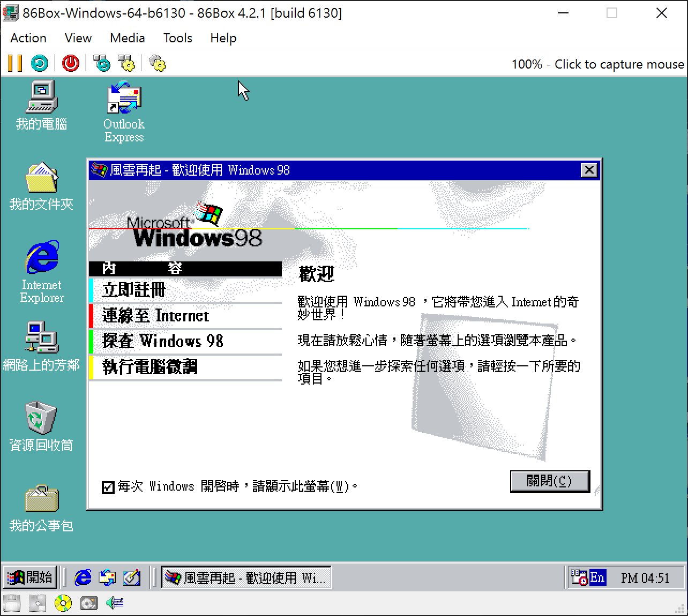Viewport: 688px width, 616px height.
Task: Open the Tools menu
Action: click(178, 38)
